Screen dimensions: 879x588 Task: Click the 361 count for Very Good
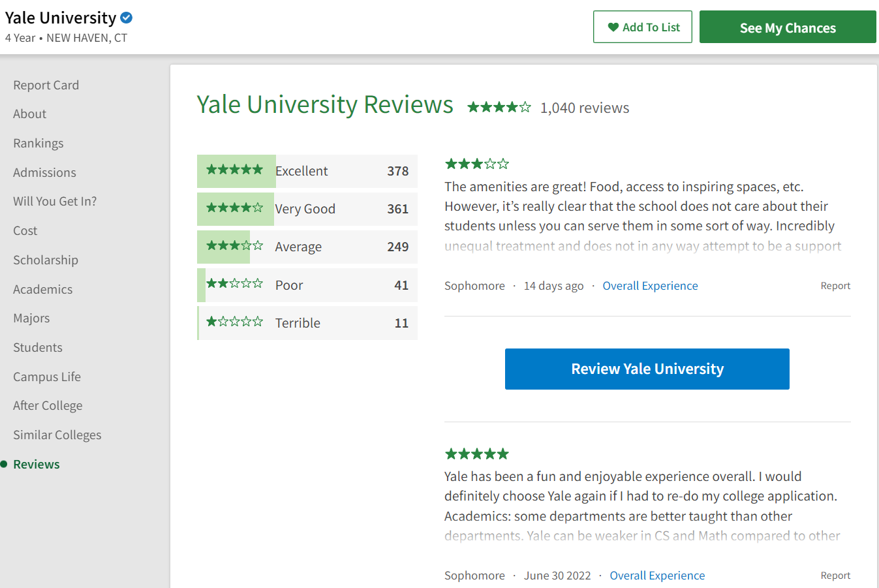(x=398, y=209)
